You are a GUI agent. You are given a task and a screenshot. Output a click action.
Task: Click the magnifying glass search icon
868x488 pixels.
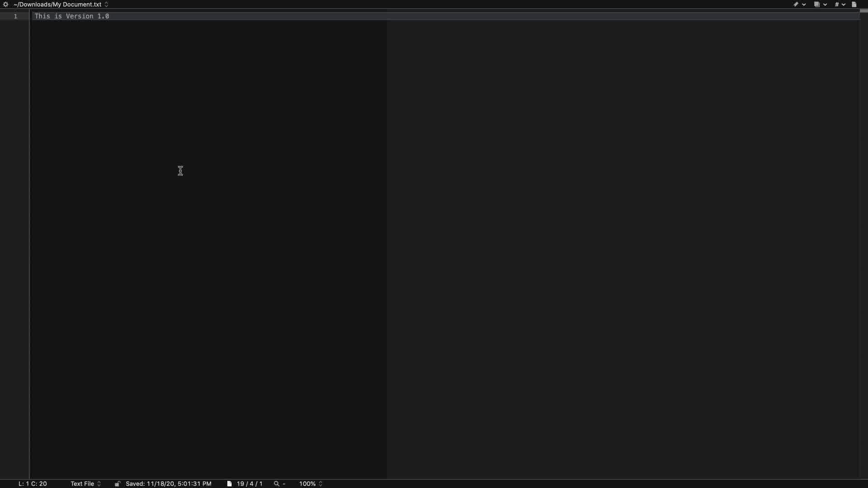pyautogui.click(x=277, y=483)
